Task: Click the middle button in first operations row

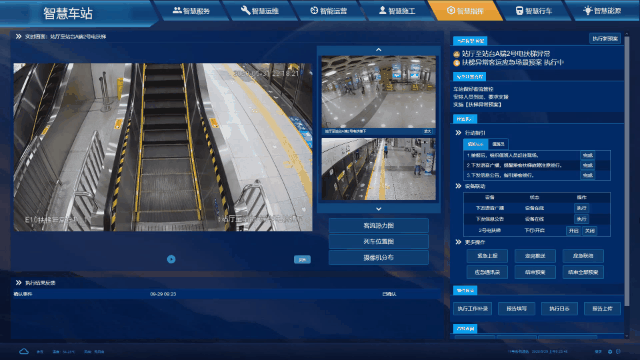Action: (535, 256)
